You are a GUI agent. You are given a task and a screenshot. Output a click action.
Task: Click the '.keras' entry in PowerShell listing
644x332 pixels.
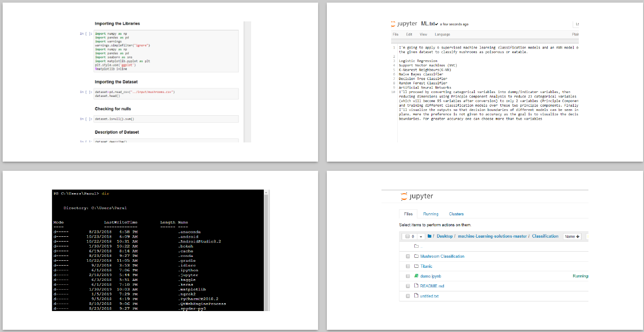(x=186, y=285)
